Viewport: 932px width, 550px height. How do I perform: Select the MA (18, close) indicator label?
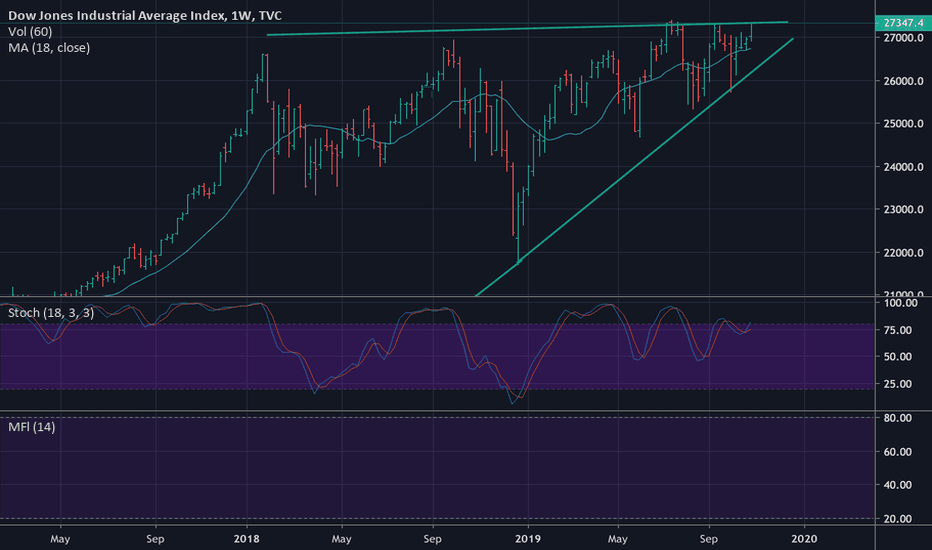click(49, 48)
